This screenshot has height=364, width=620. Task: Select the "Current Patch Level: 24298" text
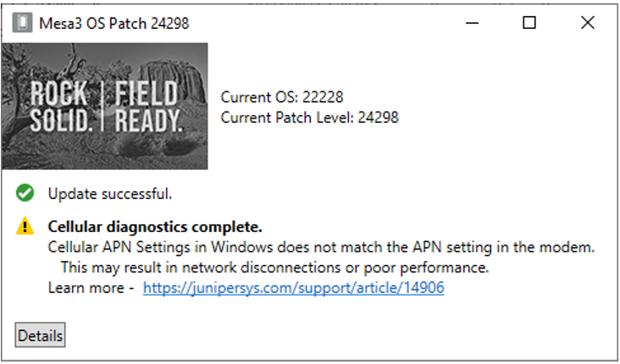pos(309,118)
